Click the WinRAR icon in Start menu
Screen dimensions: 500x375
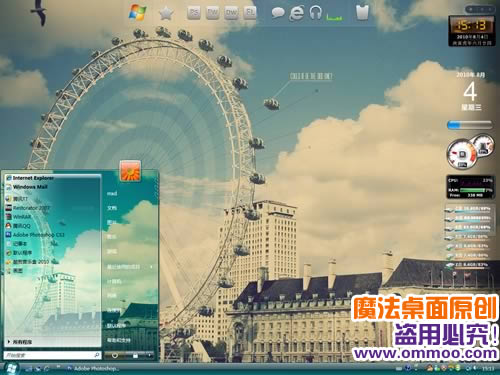pyautogui.click(x=9, y=217)
